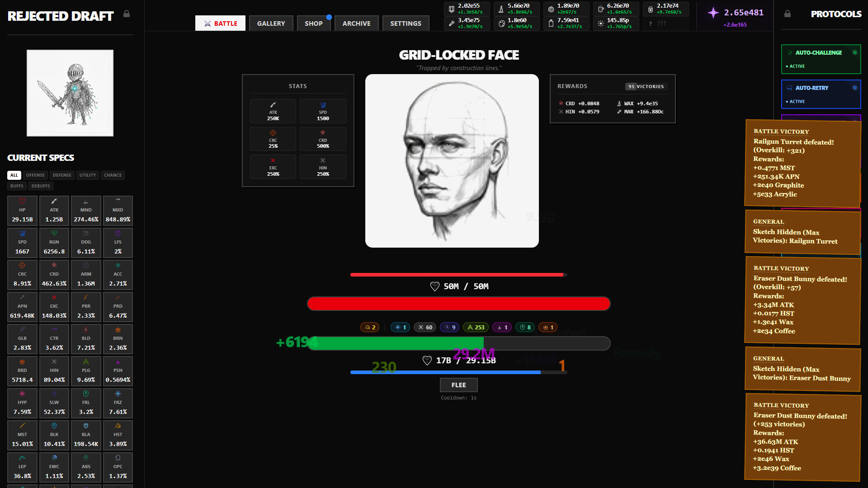Filter specs by Debuffs

(41, 186)
